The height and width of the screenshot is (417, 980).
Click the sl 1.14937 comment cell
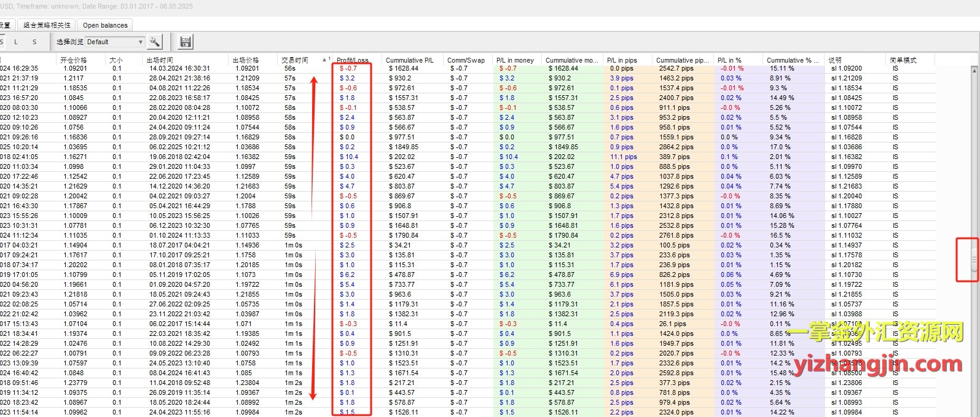pyautogui.click(x=846, y=245)
